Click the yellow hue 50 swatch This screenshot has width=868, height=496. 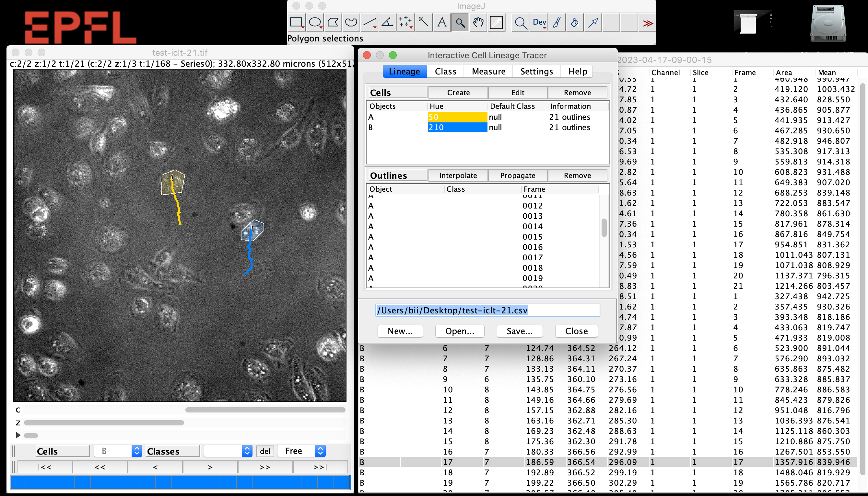pyautogui.click(x=457, y=117)
